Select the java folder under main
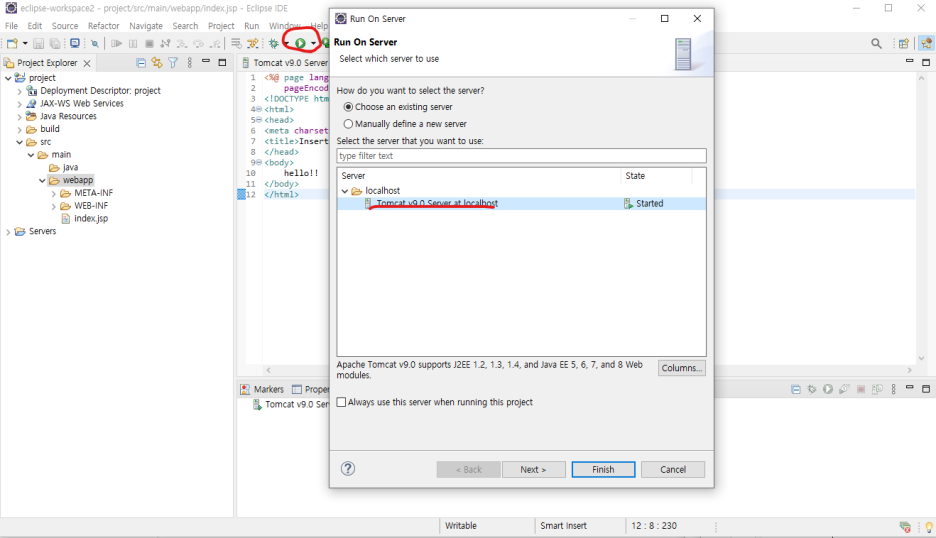936x538 pixels. 70,167
